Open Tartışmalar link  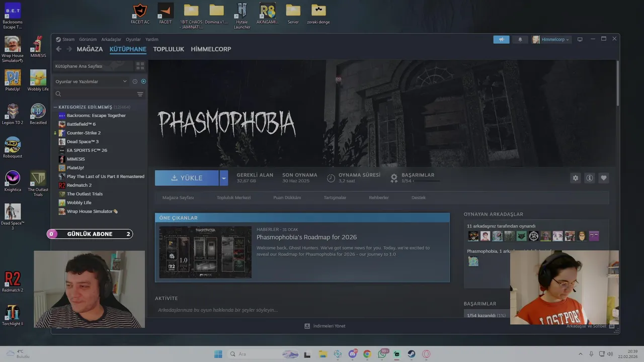point(335,198)
